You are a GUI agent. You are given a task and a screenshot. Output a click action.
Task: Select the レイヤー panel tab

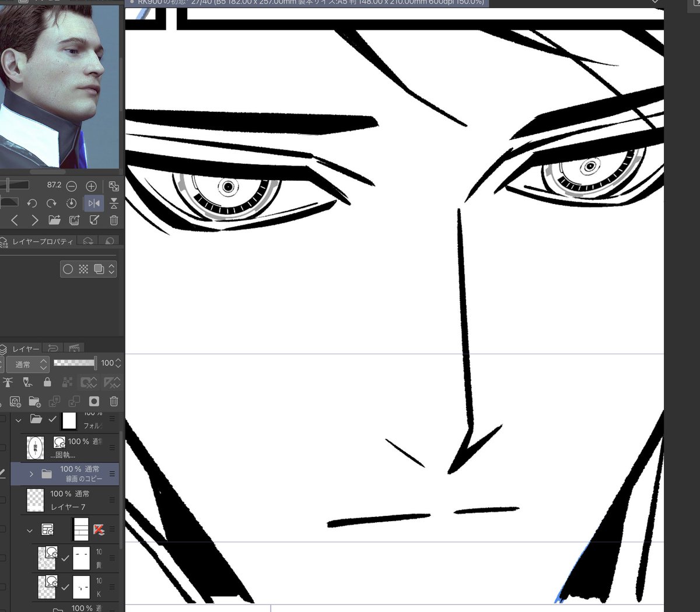point(21,349)
